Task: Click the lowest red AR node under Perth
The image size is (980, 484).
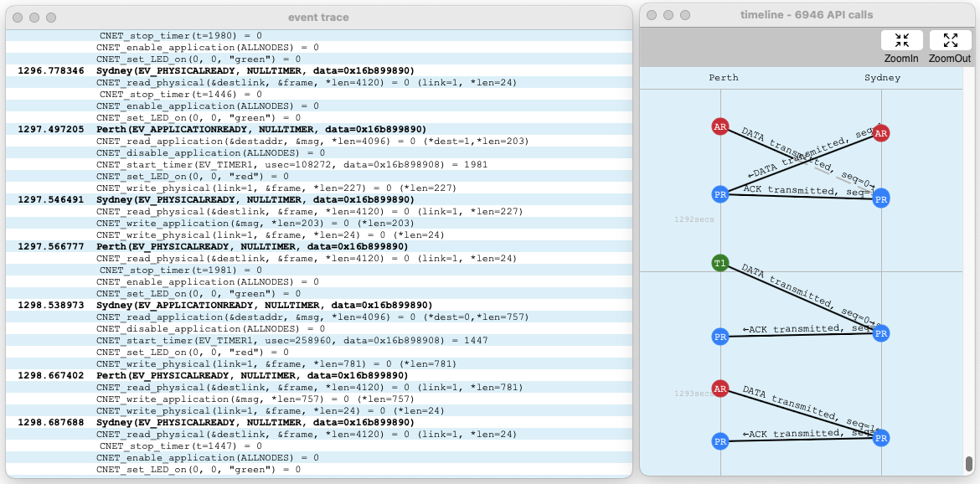Action: point(720,389)
